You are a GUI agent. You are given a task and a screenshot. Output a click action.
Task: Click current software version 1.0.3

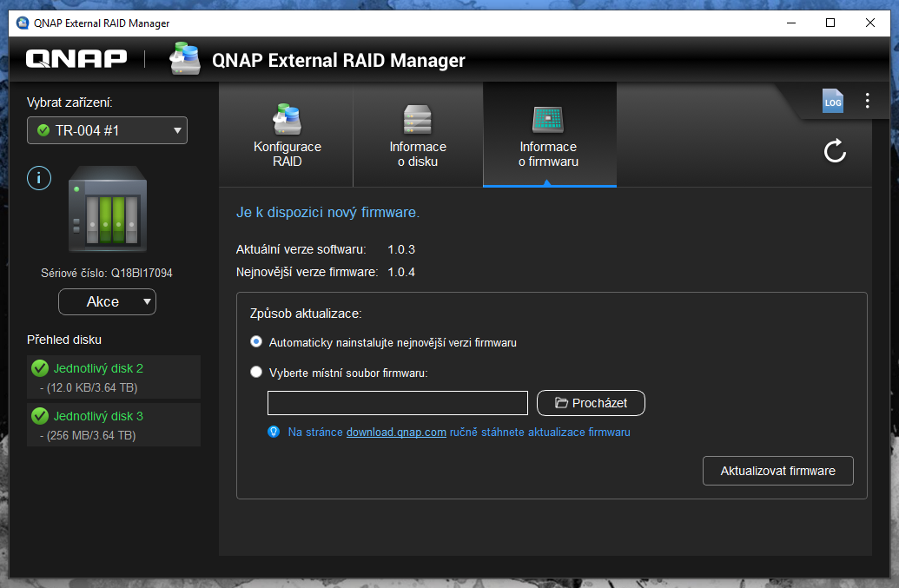pyautogui.click(x=401, y=249)
